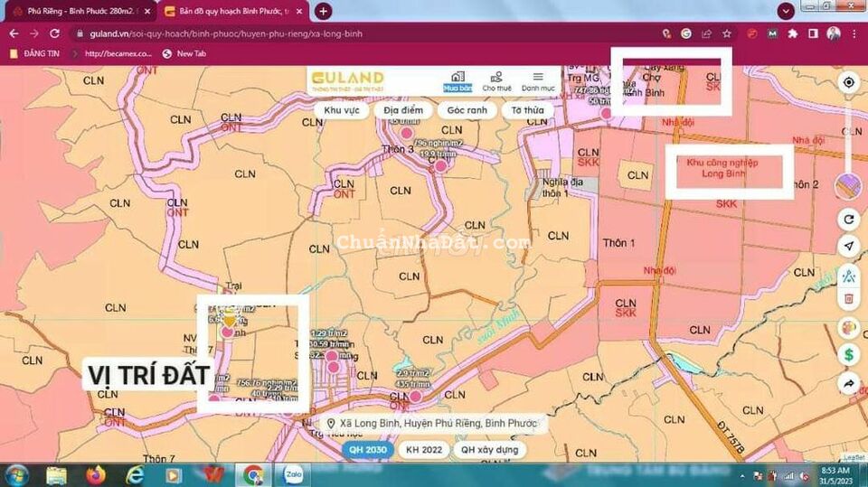Adjust the map layer opacity slider
868x487 pixels.
point(849,136)
